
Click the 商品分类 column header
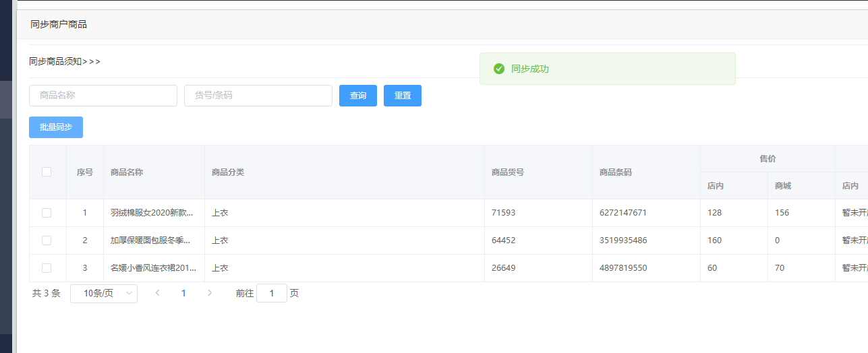(x=228, y=172)
